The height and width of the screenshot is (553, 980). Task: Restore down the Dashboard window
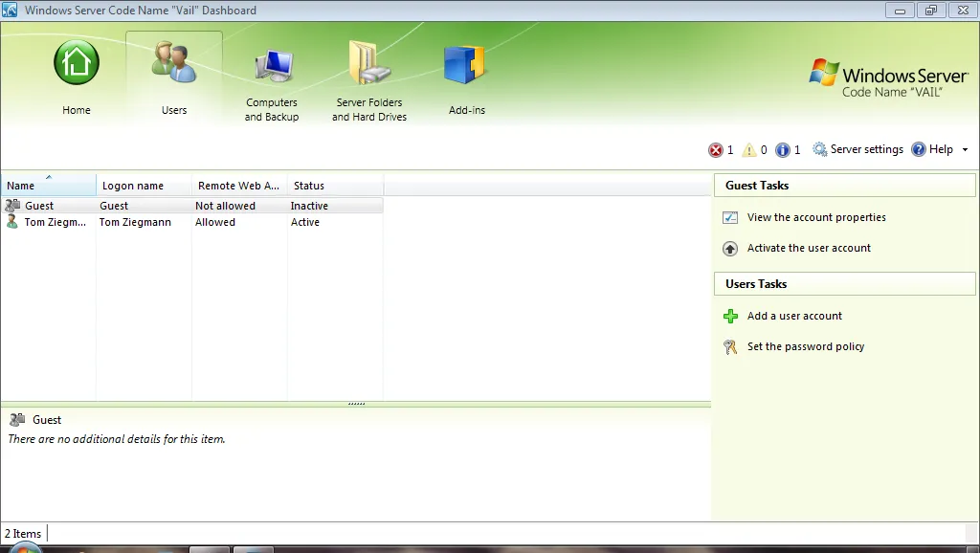[931, 11]
